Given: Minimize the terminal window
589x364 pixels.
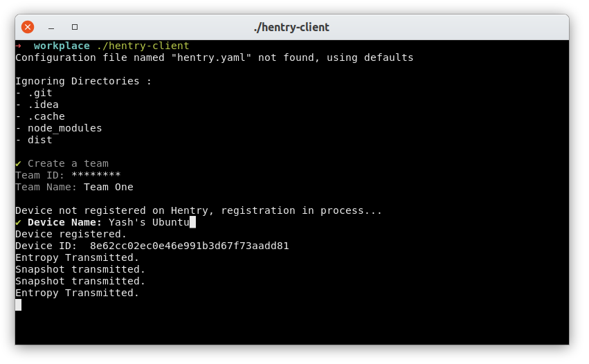Looking at the screenshot, I should (51, 28).
